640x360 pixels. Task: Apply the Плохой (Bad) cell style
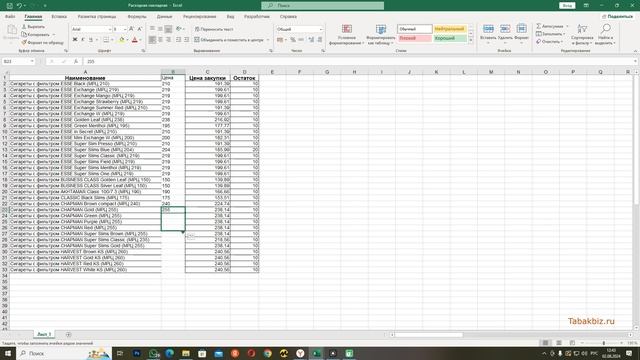(x=414, y=38)
